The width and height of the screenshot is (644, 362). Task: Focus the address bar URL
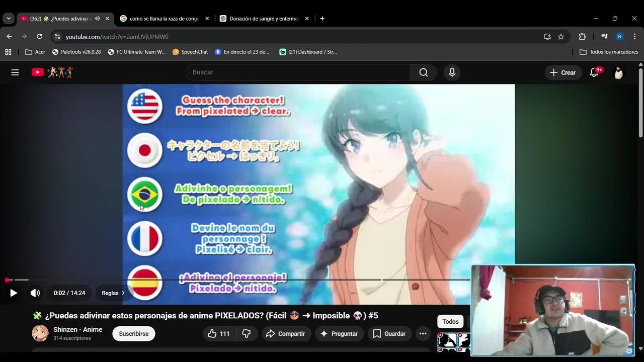coord(117,37)
